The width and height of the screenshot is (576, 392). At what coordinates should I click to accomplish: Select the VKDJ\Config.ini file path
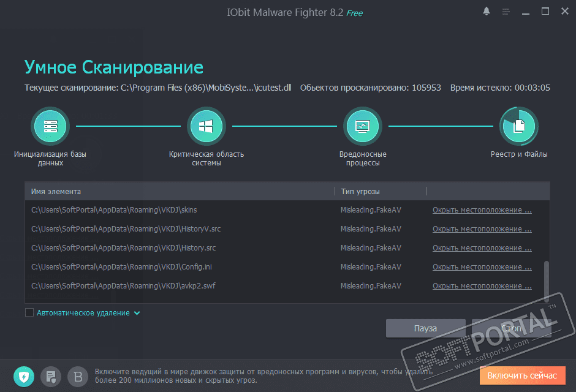point(121,267)
